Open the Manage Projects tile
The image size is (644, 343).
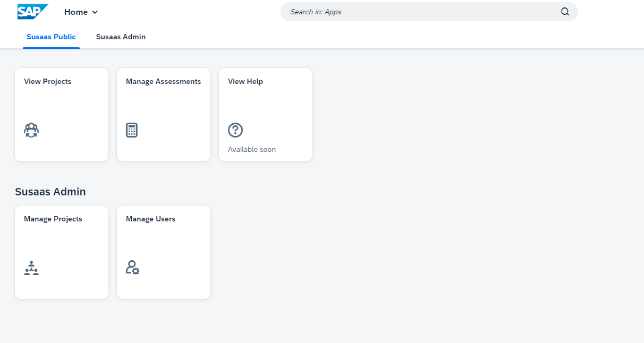62,252
